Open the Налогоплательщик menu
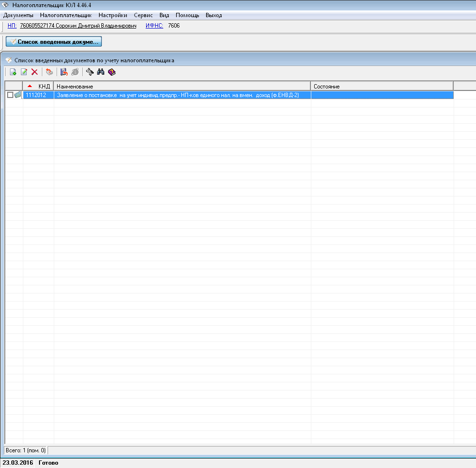The width and height of the screenshot is (476, 468). point(66,15)
